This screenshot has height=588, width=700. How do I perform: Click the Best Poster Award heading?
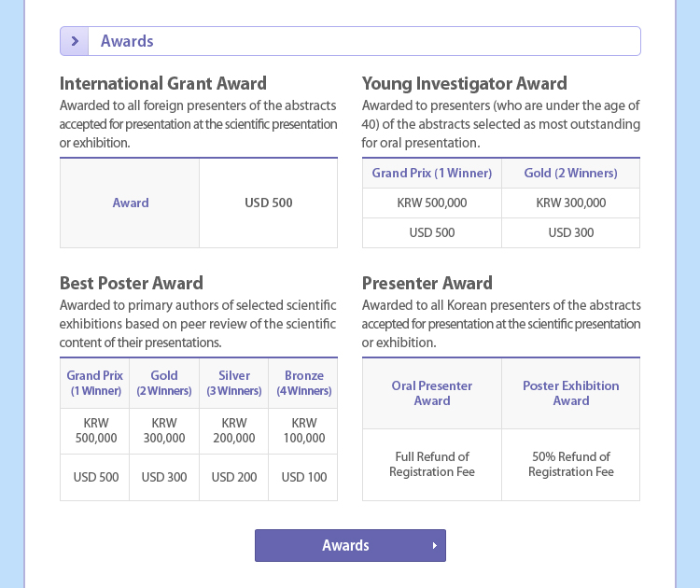[132, 283]
